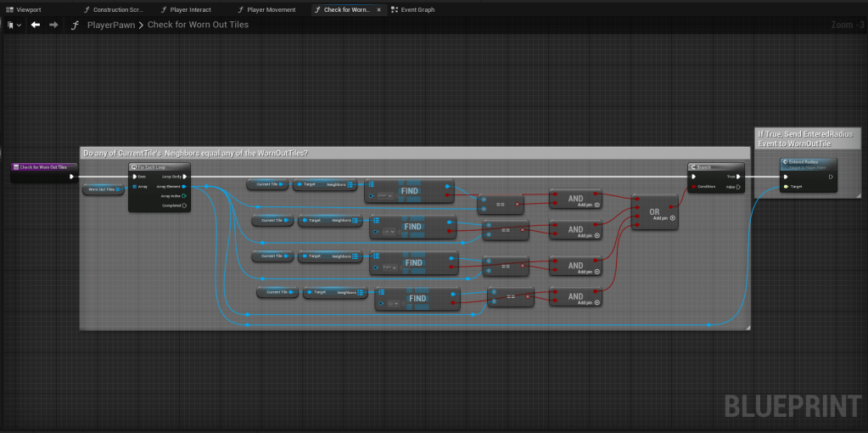Click the forward navigation arrow
This screenshot has height=433, width=868.
(53, 25)
